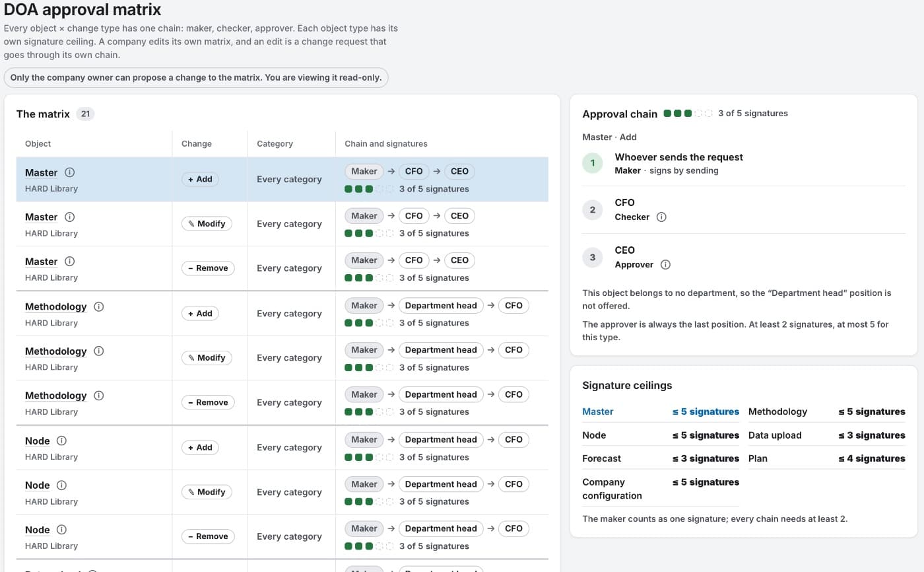
Task: Show info for Node in the Modify row
Action: click(61, 485)
